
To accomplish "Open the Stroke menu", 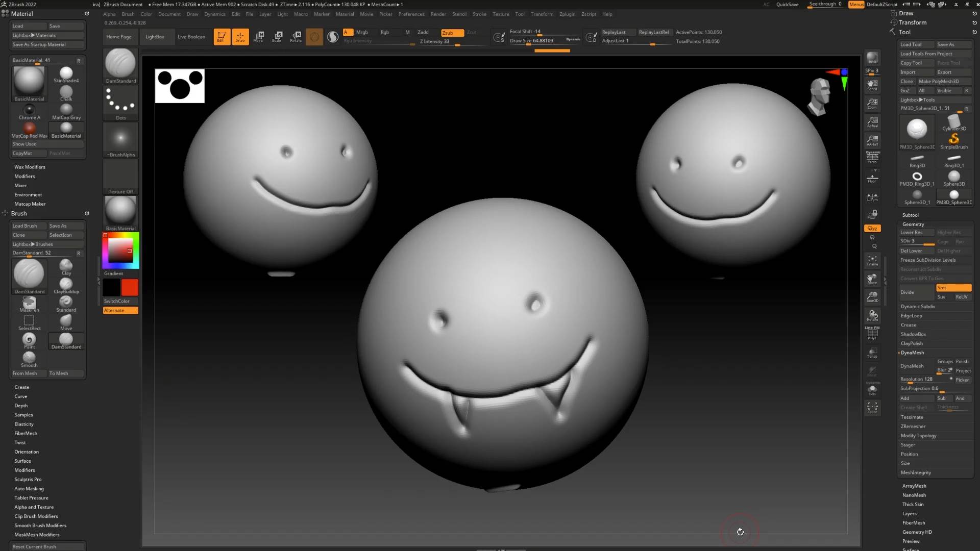I will 479,14.
